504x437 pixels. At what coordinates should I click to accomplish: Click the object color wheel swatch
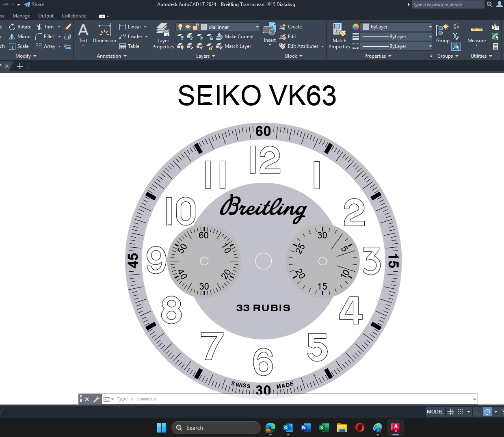[355, 27]
